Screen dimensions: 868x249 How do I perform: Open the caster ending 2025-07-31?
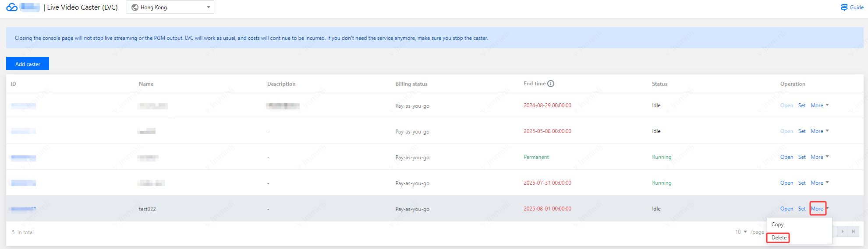coord(787,183)
